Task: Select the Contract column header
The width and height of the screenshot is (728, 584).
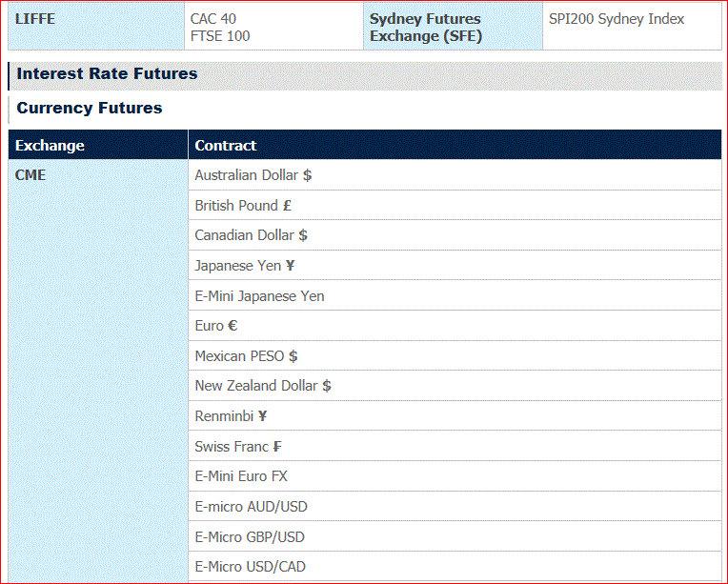Action: point(455,146)
